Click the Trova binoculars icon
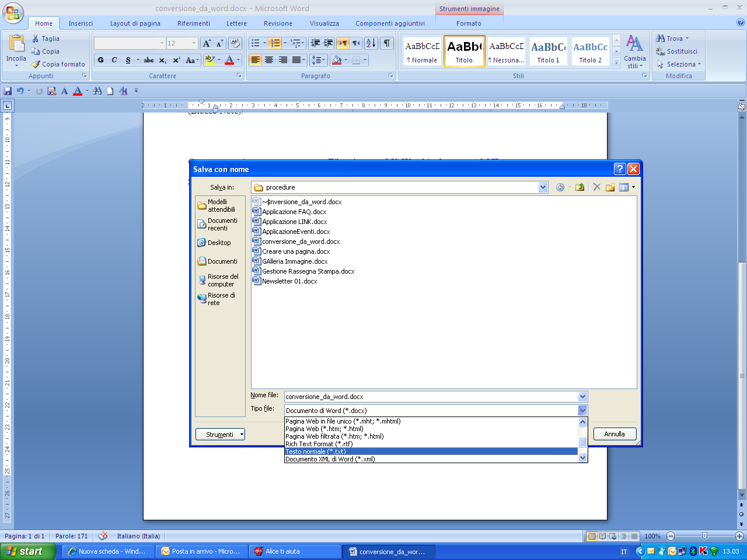The width and height of the screenshot is (747, 560). coord(661,38)
